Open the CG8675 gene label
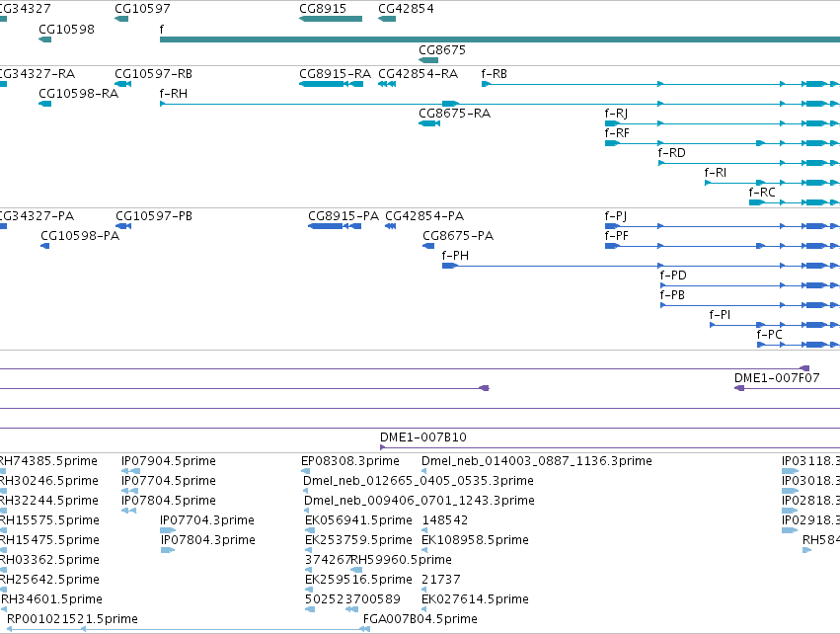Screen dimensions: 840x634 [x=442, y=49]
